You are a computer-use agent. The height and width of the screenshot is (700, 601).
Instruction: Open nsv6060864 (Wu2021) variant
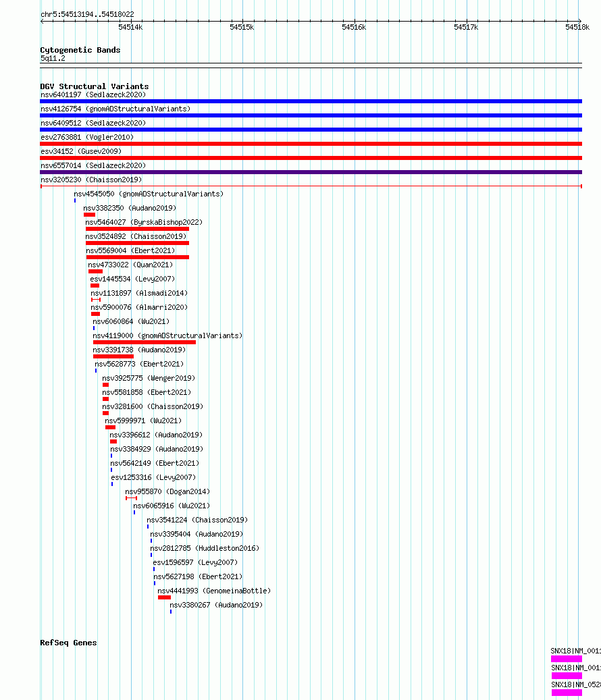pyautogui.click(x=131, y=322)
